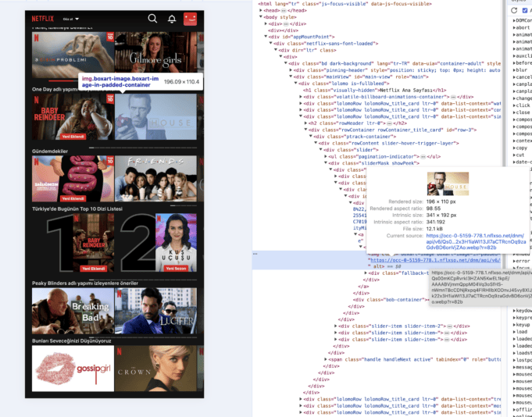
Task: Open the notifications bell
Action: click(172, 18)
